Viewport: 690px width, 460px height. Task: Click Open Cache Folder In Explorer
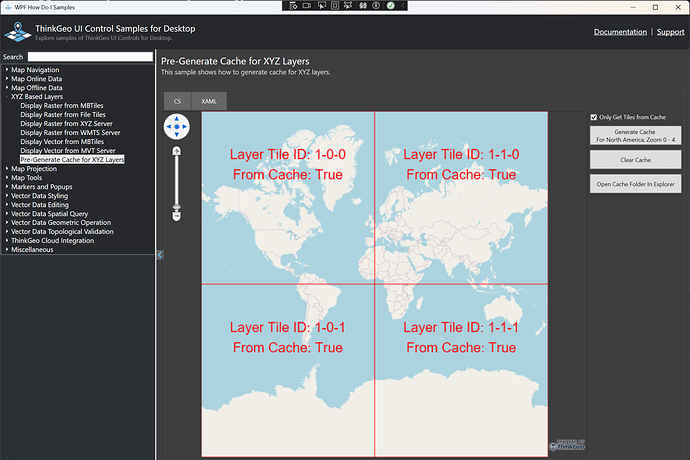pyautogui.click(x=635, y=184)
